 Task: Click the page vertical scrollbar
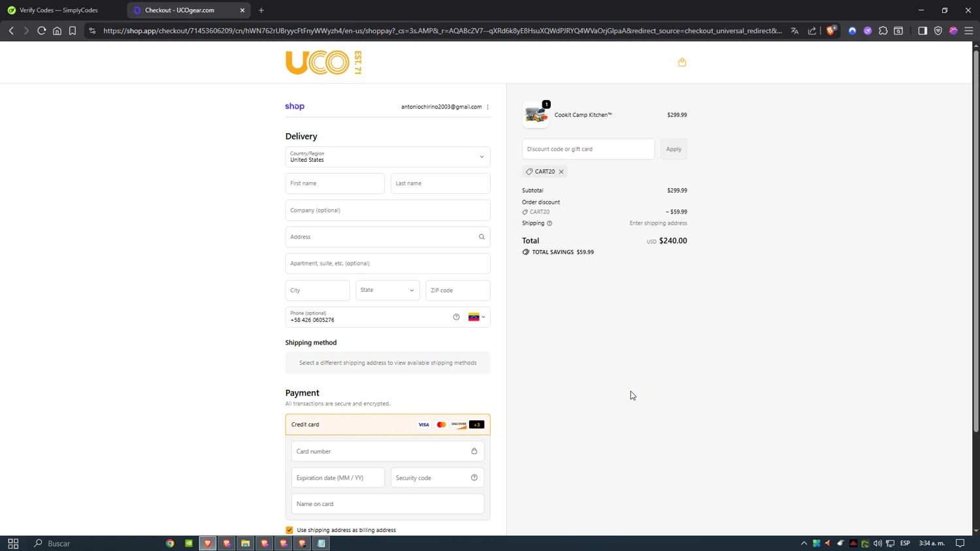[976, 242]
